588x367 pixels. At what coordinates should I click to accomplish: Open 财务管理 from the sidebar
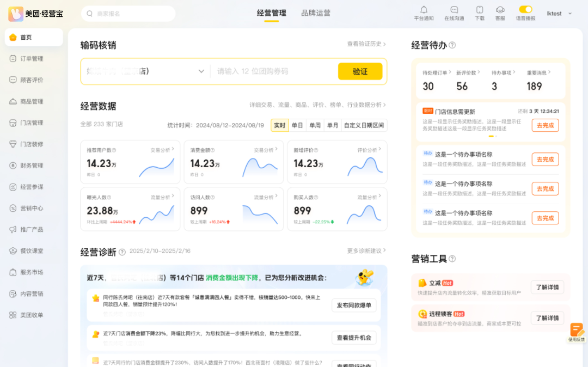point(33,166)
